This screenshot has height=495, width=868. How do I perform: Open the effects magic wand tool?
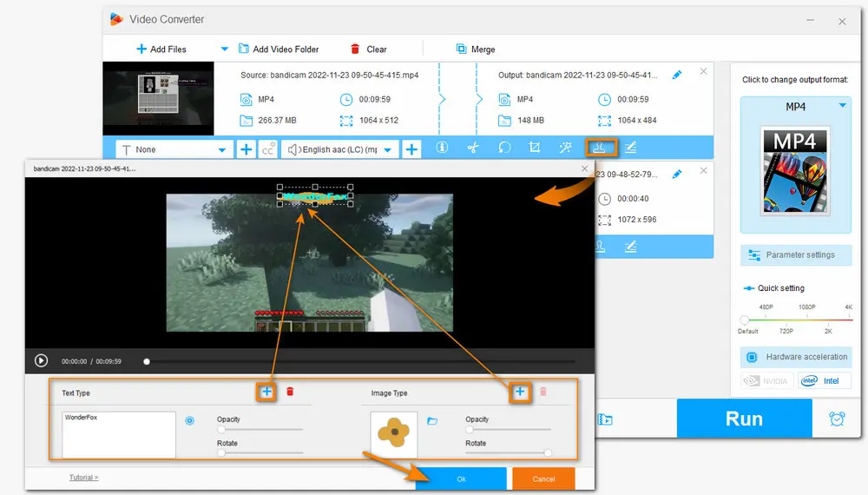(x=565, y=148)
